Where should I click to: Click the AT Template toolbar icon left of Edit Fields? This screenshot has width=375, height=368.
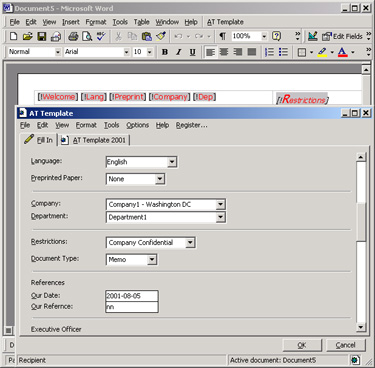(313, 36)
